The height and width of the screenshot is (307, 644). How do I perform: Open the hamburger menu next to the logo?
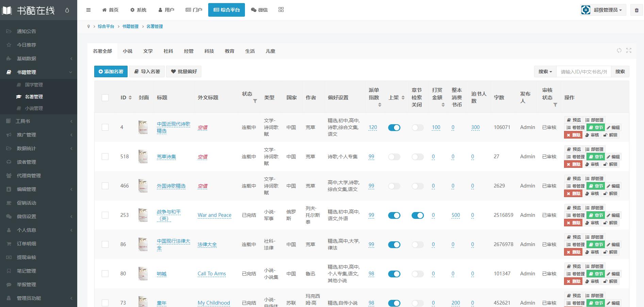(x=88, y=10)
